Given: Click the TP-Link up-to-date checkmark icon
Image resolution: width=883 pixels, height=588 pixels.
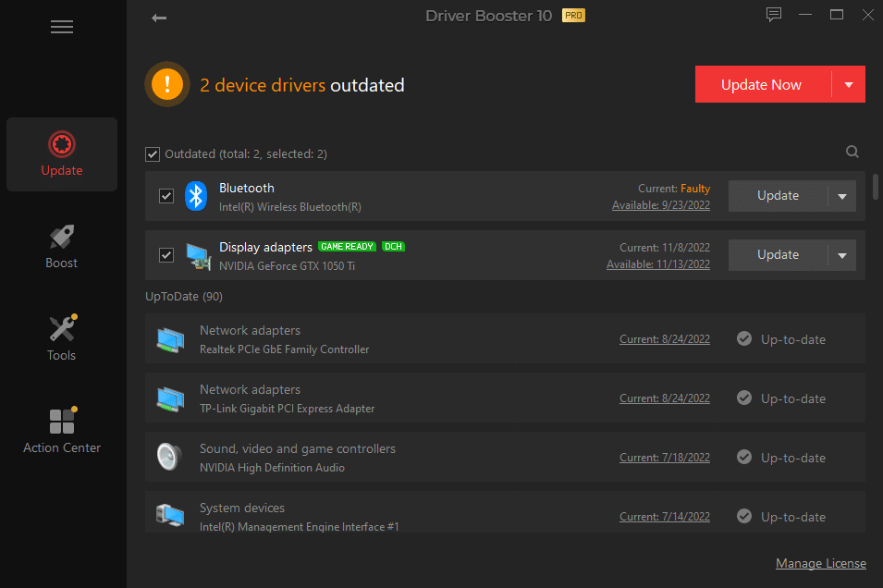Looking at the screenshot, I should pos(744,398).
